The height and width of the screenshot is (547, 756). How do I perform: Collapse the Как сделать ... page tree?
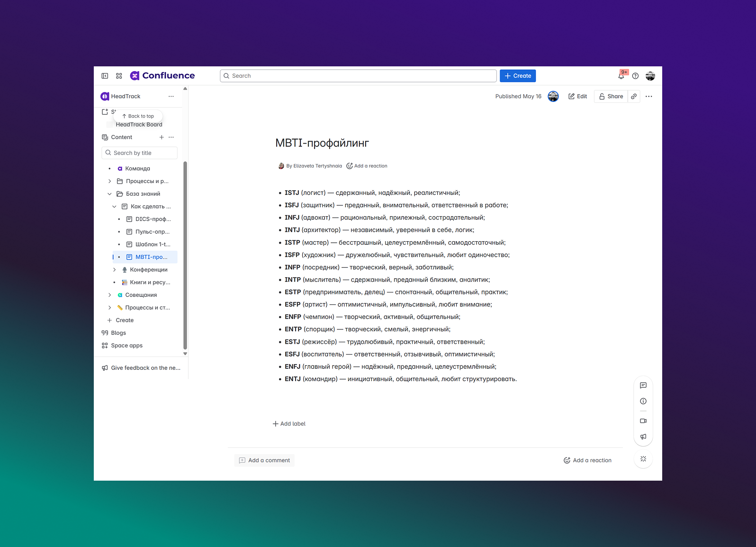click(114, 207)
